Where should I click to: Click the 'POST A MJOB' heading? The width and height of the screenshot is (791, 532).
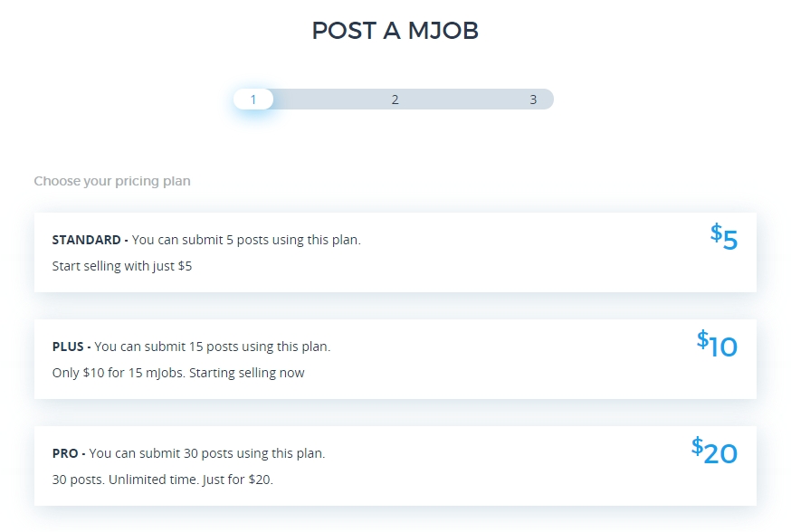point(395,31)
